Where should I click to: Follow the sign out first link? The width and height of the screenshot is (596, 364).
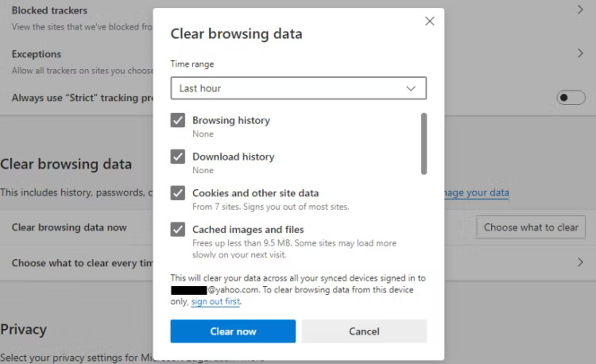pos(215,302)
